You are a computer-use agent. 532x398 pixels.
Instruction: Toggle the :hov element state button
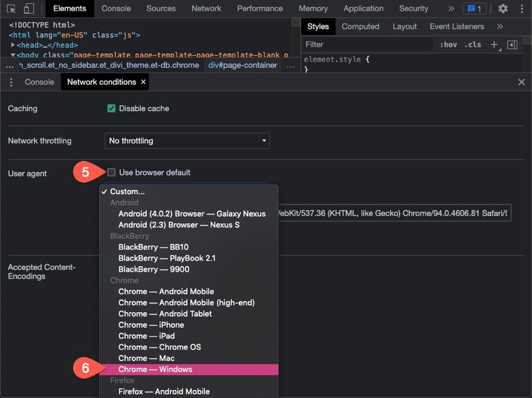coord(448,45)
